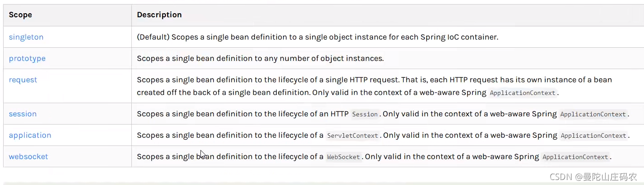
Task: Click the prototype row description text
Action: [x=260, y=59]
